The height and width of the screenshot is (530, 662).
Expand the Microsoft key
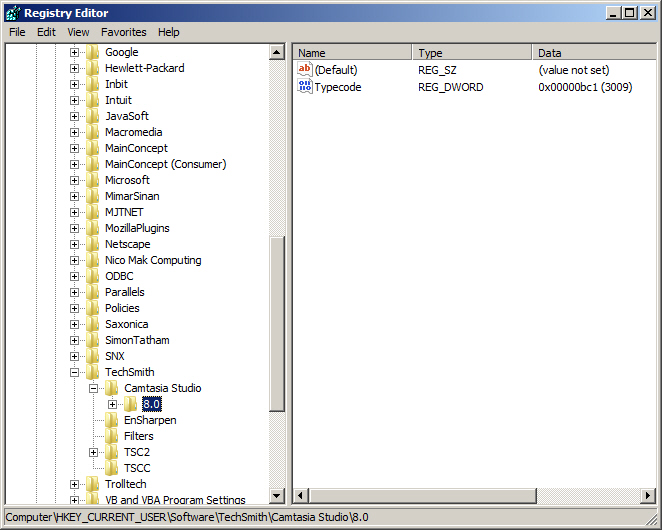74,180
